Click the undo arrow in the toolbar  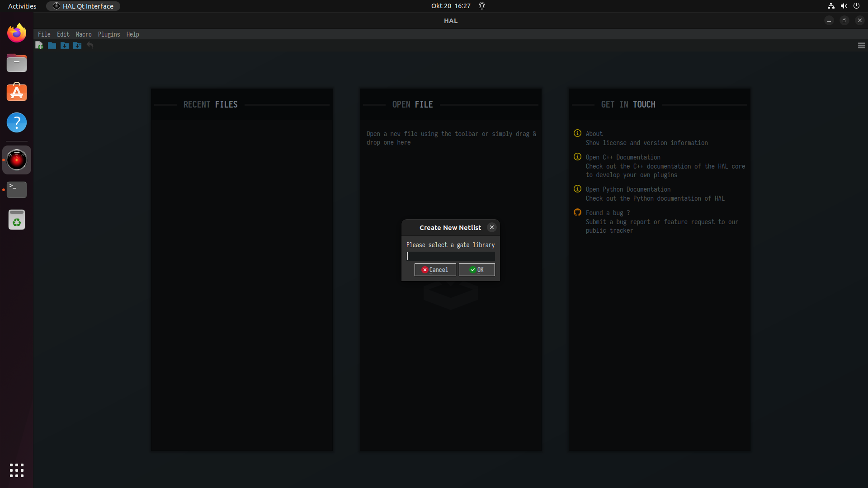click(90, 45)
